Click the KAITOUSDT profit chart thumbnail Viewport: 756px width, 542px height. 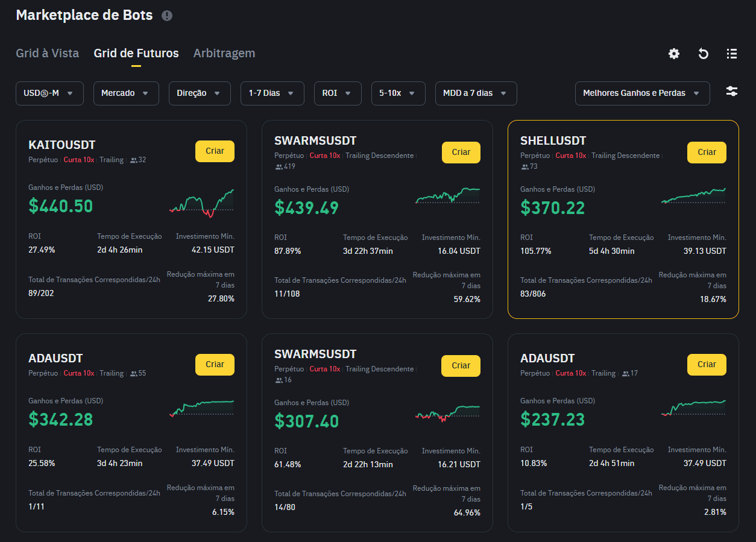click(202, 204)
